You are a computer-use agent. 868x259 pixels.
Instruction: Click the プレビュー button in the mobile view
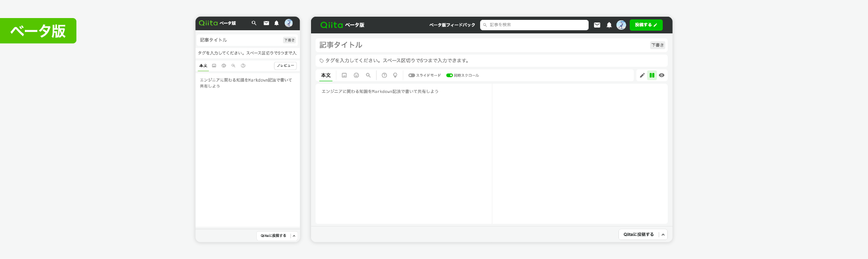tap(285, 66)
